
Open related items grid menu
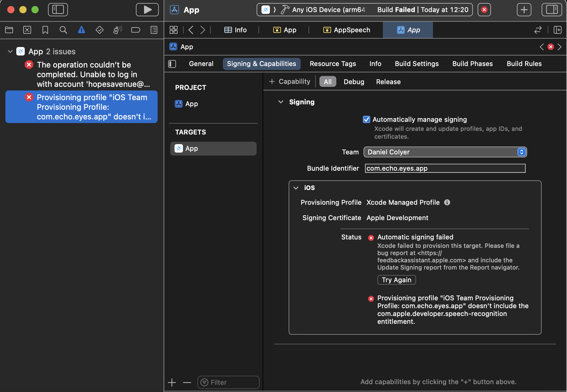174,30
